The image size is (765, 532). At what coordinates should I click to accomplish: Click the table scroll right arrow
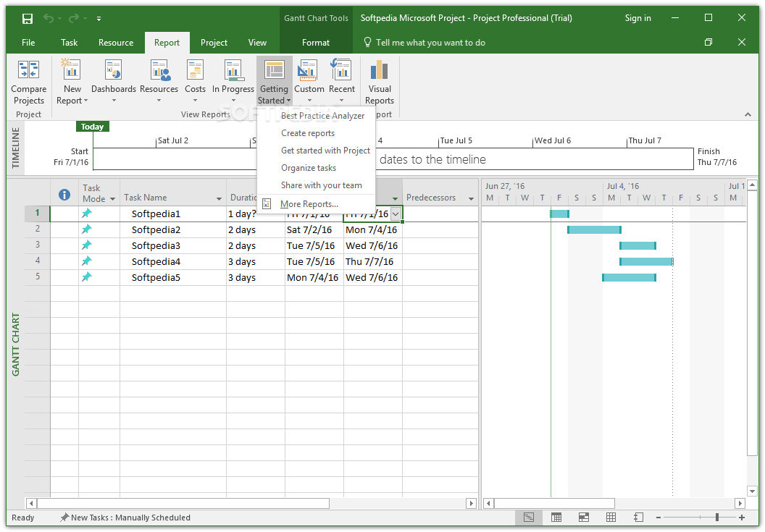[x=471, y=503]
